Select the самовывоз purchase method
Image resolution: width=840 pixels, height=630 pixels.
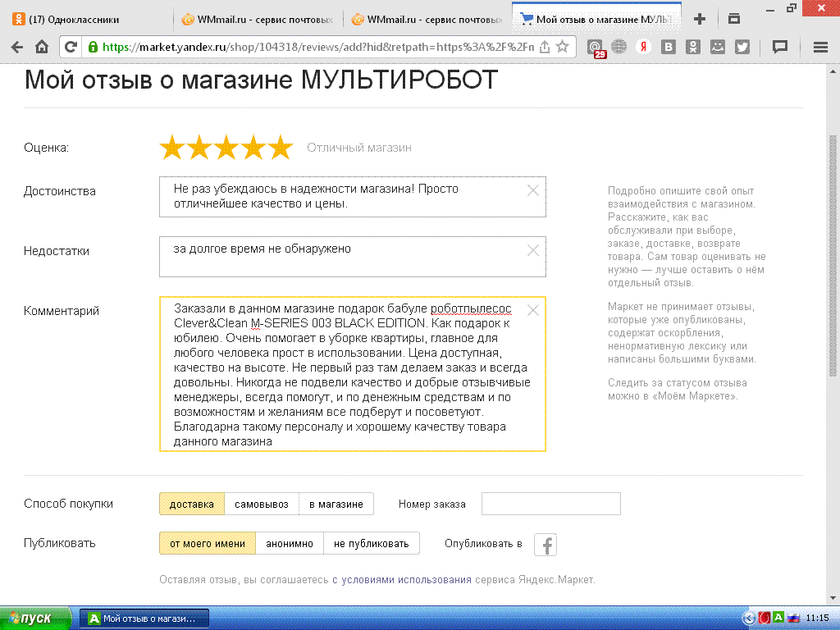tap(262, 504)
